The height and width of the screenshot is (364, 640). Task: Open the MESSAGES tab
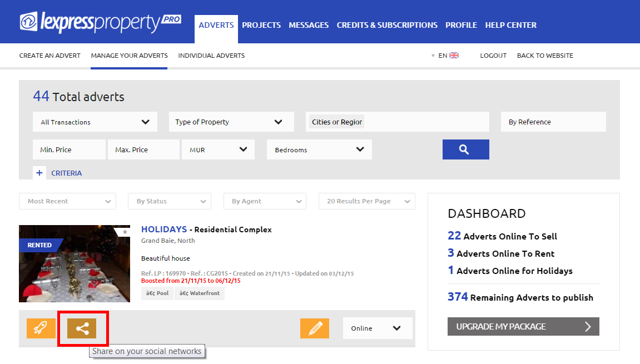tap(309, 26)
